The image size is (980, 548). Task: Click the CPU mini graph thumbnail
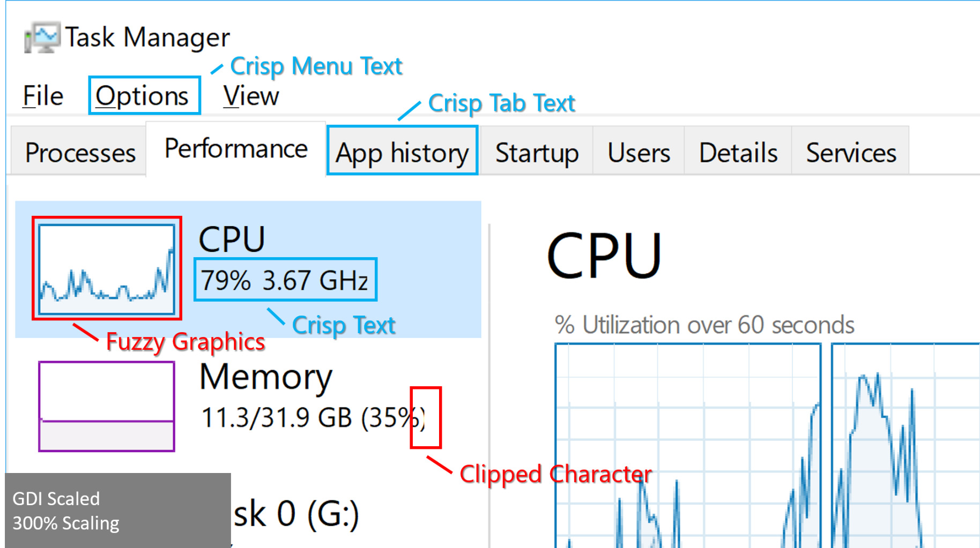[107, 269]
